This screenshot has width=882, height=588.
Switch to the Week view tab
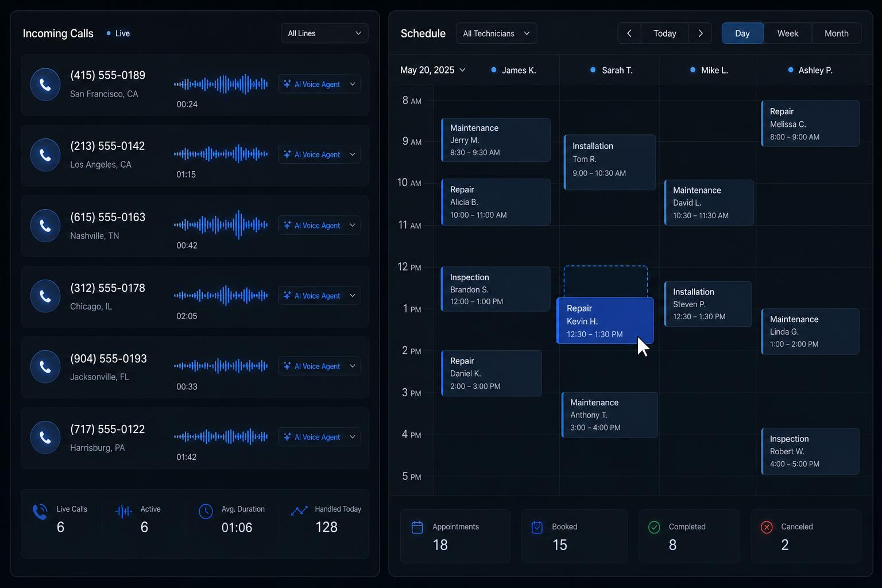[x=788, y=33]
